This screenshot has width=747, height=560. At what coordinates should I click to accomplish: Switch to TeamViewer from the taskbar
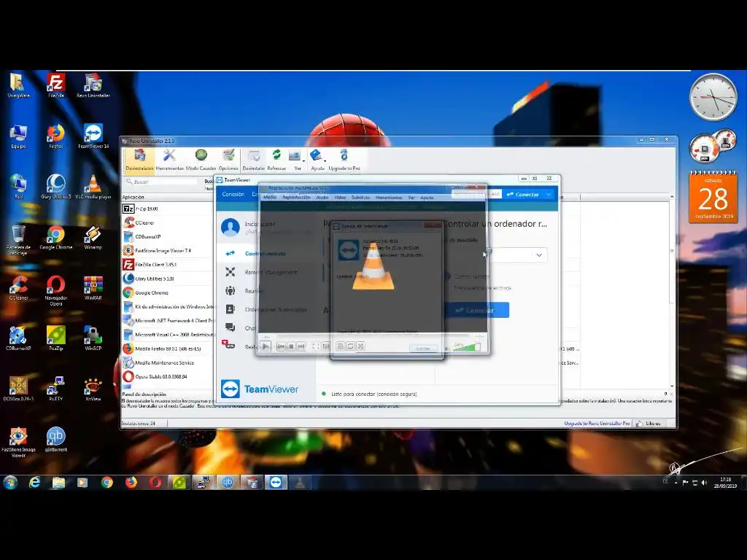(x=276, y=483)
